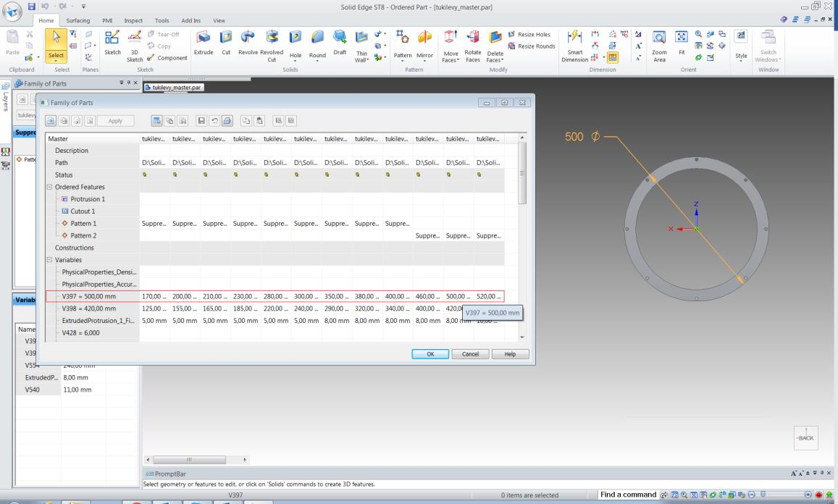The height and width of the screenshot is (504, 838).
Task: Confirm with the OK button
Action: click(430, 354)
